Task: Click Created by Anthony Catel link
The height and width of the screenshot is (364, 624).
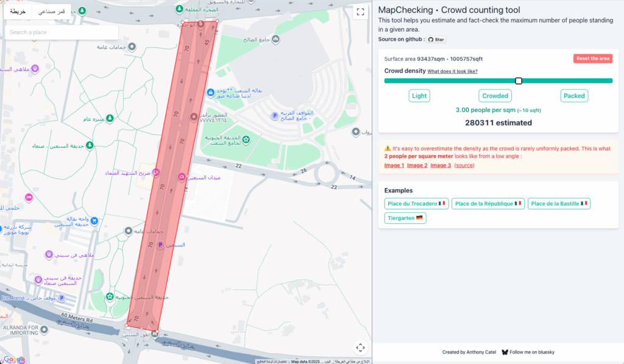Action: pyautogui.click(x=469, y=352)
